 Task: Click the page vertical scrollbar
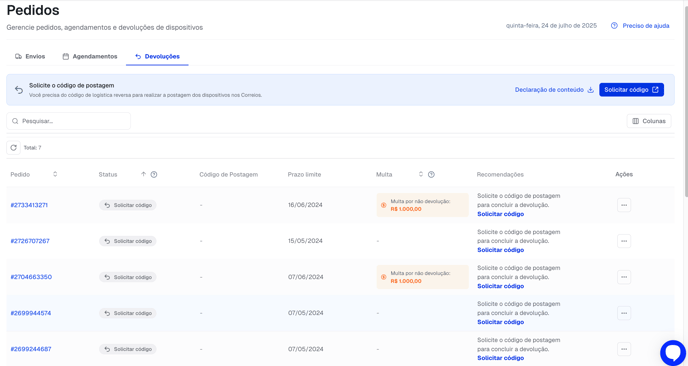pos(685,101)
